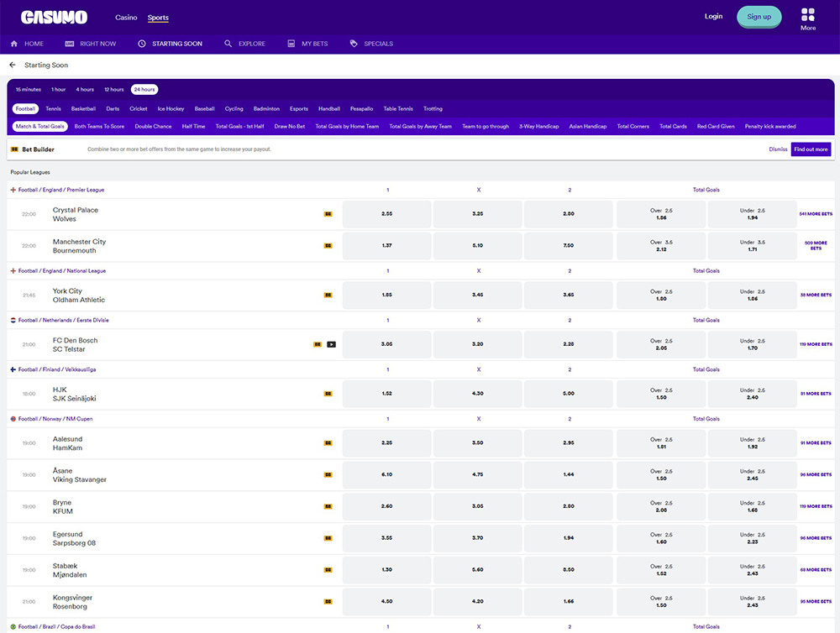Click Bet Builder icon for Kongsvinger vs Rosenborg
Screen dimensions: 840x633
tap(328, 601)
